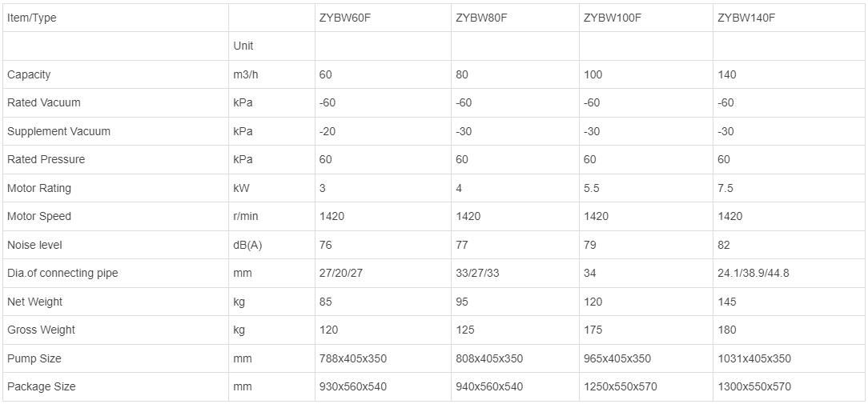Click the Rated Vacuum row label

(x=44, y=102)
